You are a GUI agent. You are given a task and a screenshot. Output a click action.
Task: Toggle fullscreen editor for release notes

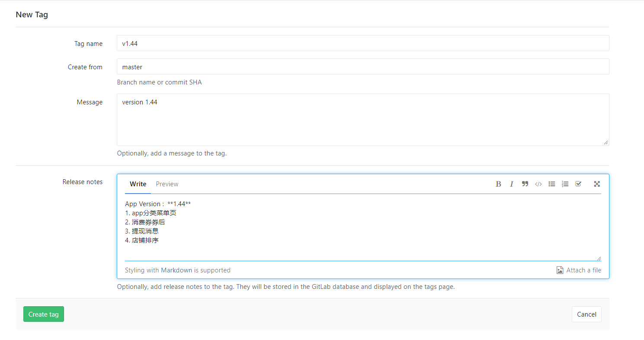coord(597,184)
